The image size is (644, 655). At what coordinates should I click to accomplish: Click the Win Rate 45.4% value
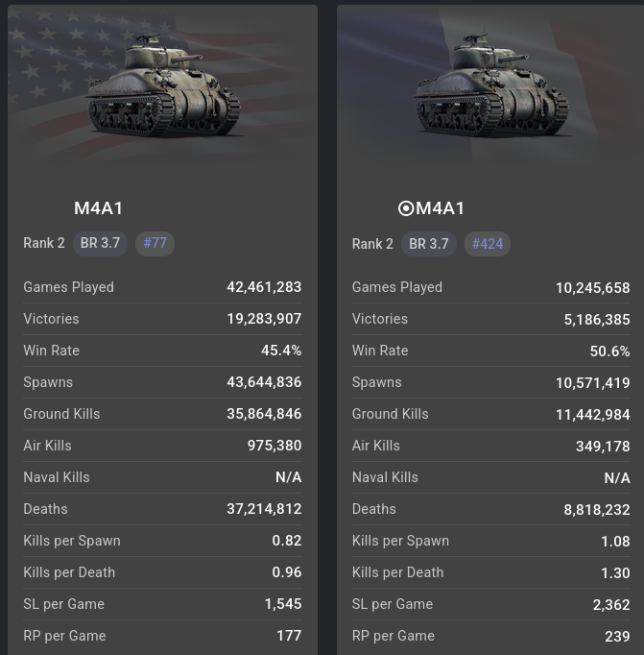point(281,350)
